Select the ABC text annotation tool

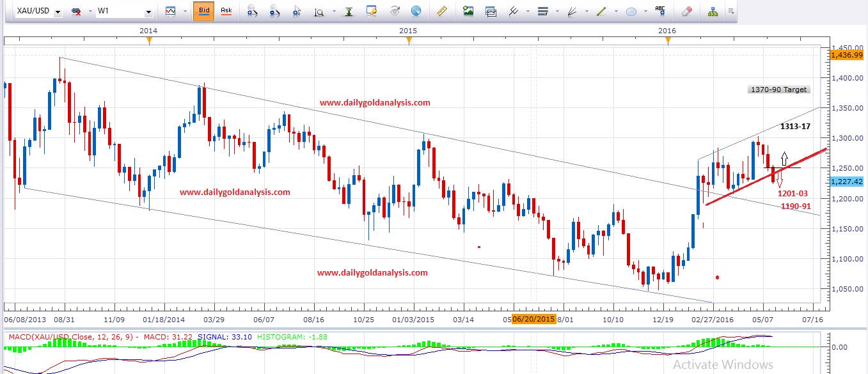tap(661, 12)
